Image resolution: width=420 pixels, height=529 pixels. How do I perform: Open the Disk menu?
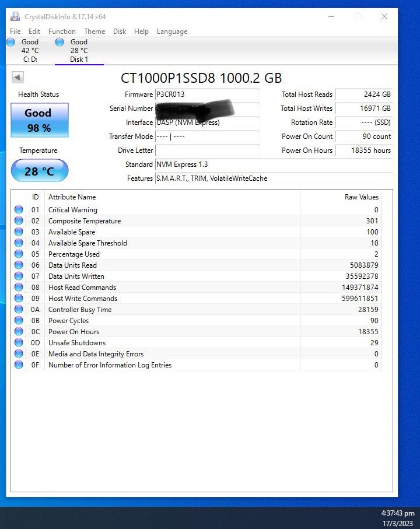pyautogui.click(x=120, y=31)
